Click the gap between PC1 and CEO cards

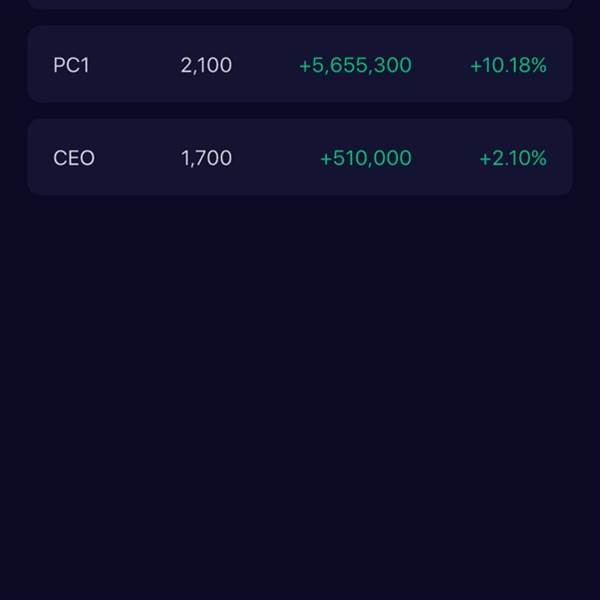300,111
